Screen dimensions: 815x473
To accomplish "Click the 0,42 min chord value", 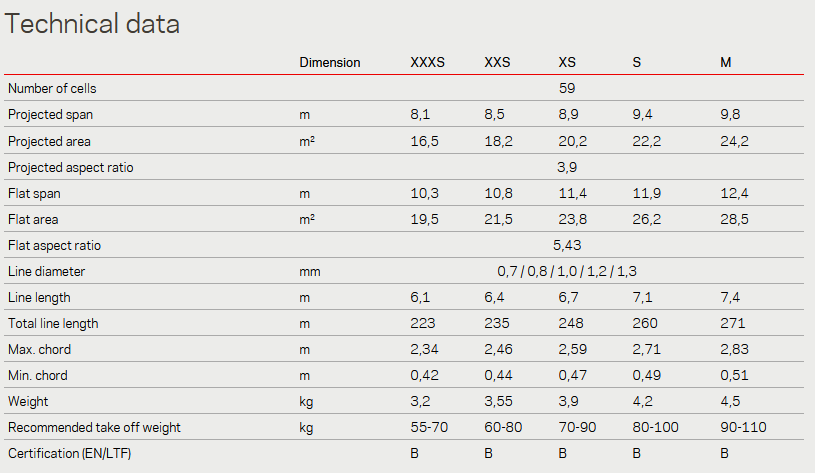I will 424,375.
